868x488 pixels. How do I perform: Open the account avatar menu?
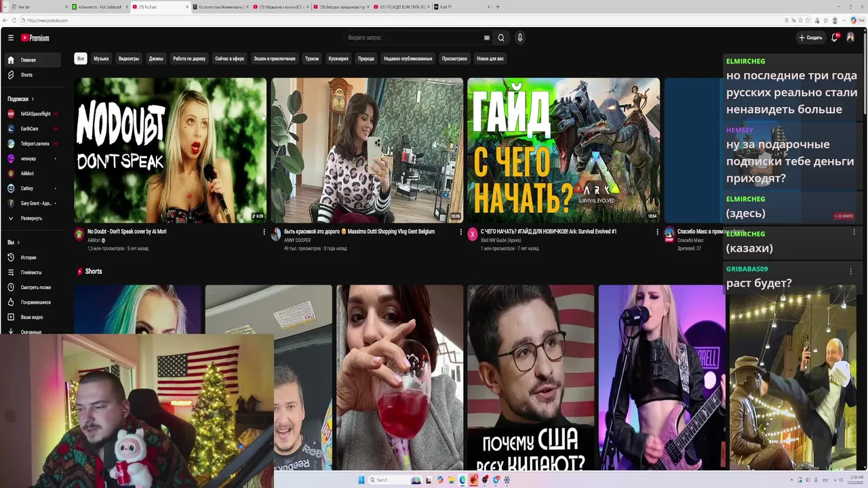coord(852,38)
